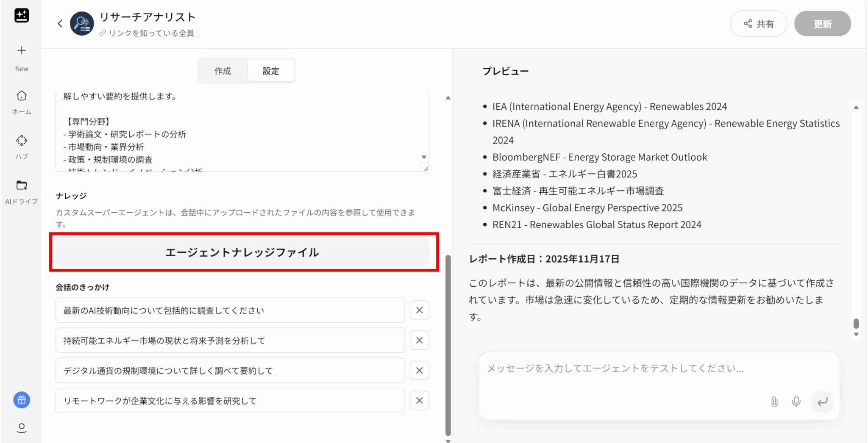Open the user profile icon
The image size is (868, 443).
(x=22, y=428)
